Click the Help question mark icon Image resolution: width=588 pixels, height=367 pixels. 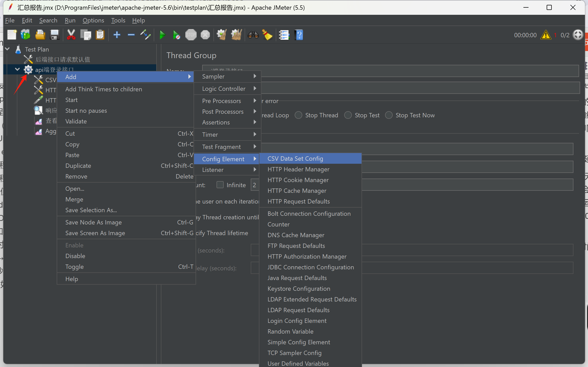(x=299, y=35)
